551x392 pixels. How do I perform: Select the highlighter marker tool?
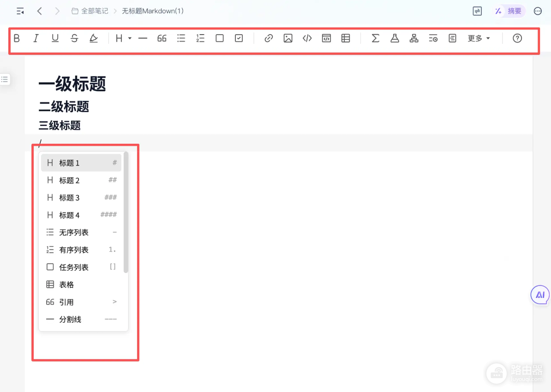(x=94, y=38)
